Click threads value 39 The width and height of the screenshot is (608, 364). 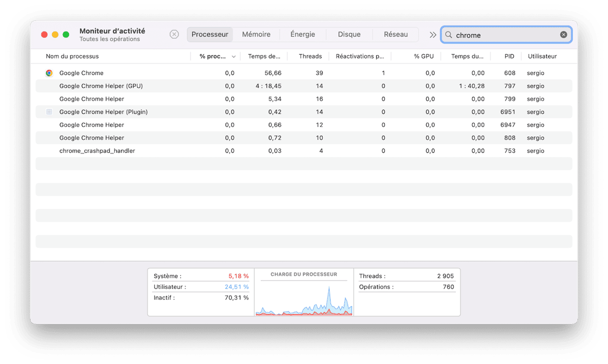(x=319, y=73)
